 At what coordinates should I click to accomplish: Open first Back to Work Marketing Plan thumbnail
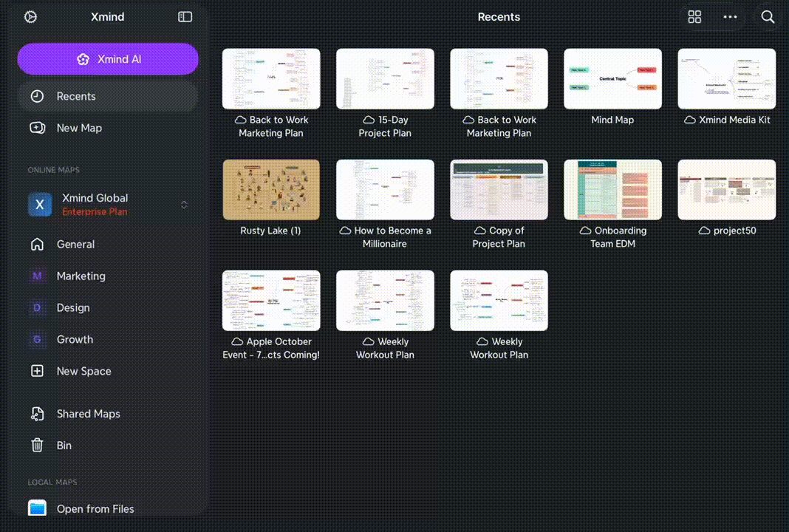coord(271,78)
